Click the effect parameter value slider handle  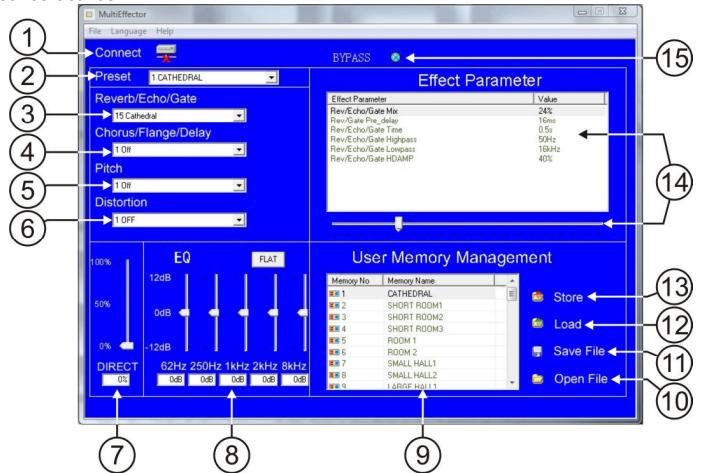coord(398,224)
